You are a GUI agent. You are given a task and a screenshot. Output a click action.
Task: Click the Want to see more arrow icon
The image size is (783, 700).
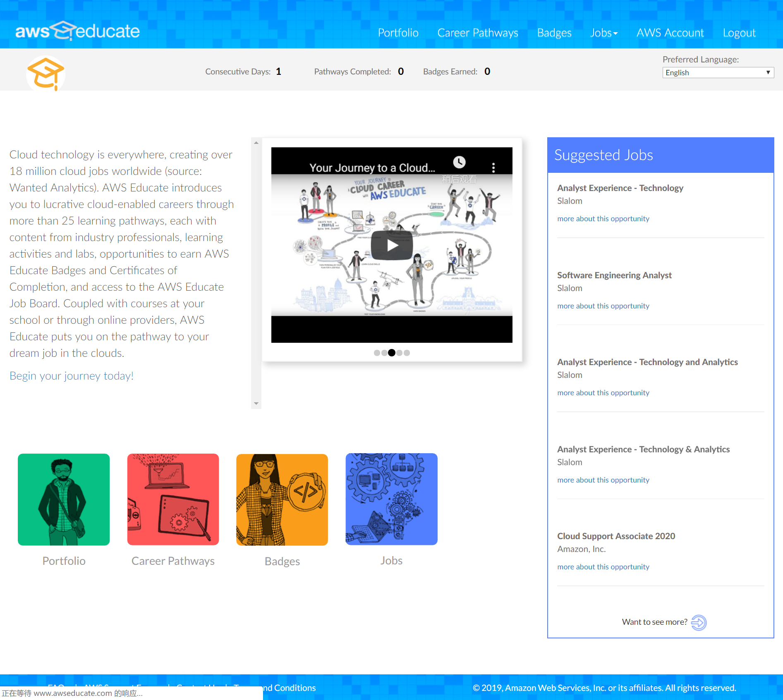tap(699, 622)
